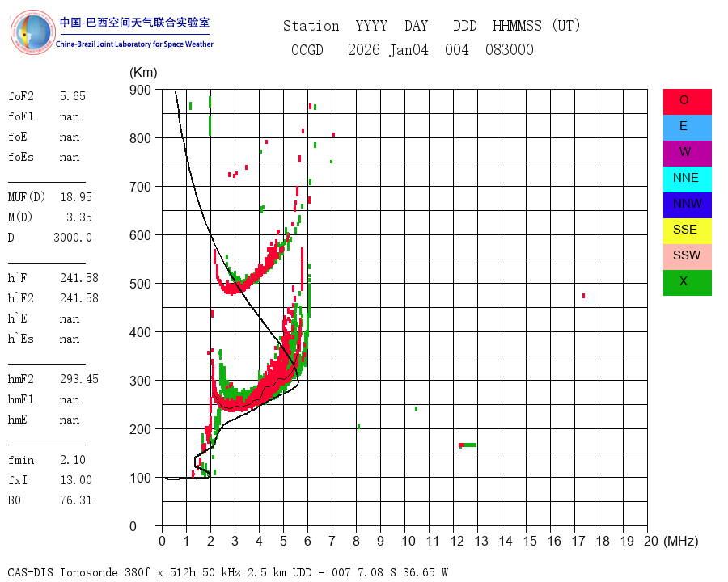
Task: Select the hmF2 value 293.45
Action: tap(79, 379)
